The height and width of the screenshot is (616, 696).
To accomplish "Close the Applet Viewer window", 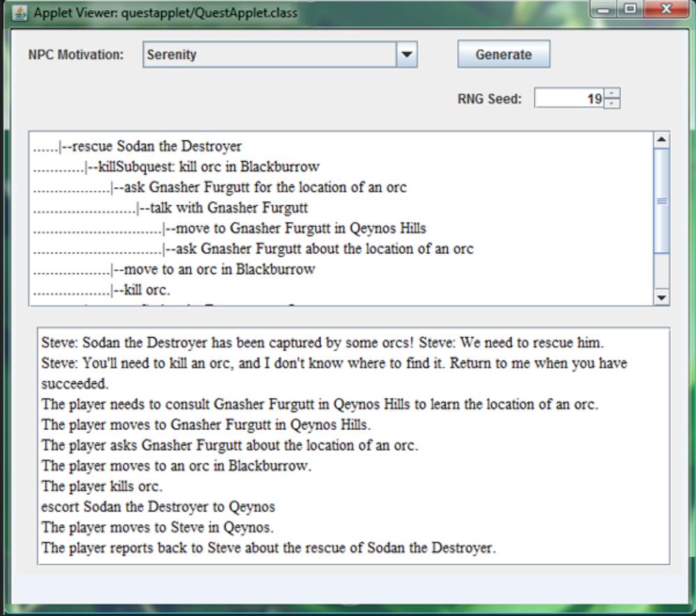I will [x=666, y=9].
